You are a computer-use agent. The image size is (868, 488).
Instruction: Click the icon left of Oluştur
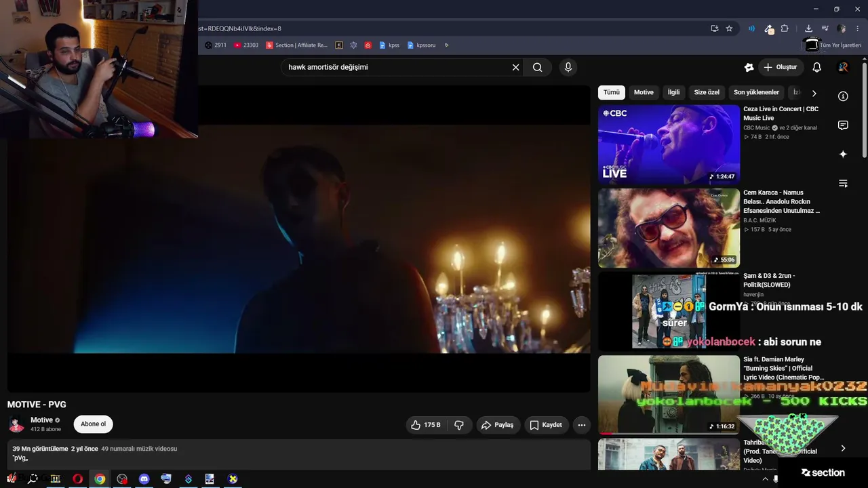click(x=749, y=67)
